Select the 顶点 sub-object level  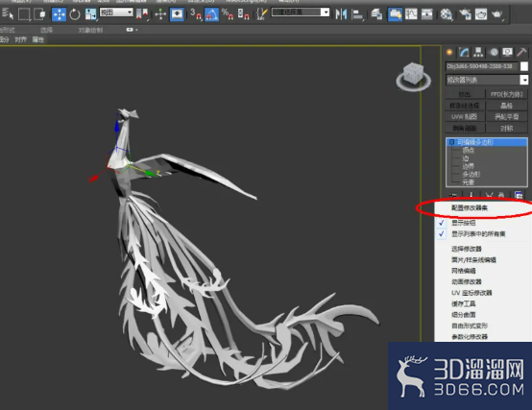(469, 150)
